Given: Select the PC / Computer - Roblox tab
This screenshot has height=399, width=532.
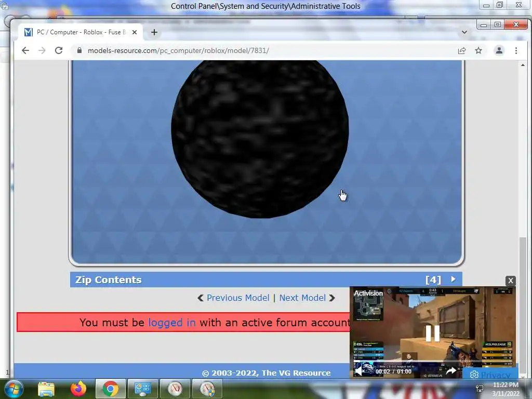Looking at the screenshot, I should [81, 32].
